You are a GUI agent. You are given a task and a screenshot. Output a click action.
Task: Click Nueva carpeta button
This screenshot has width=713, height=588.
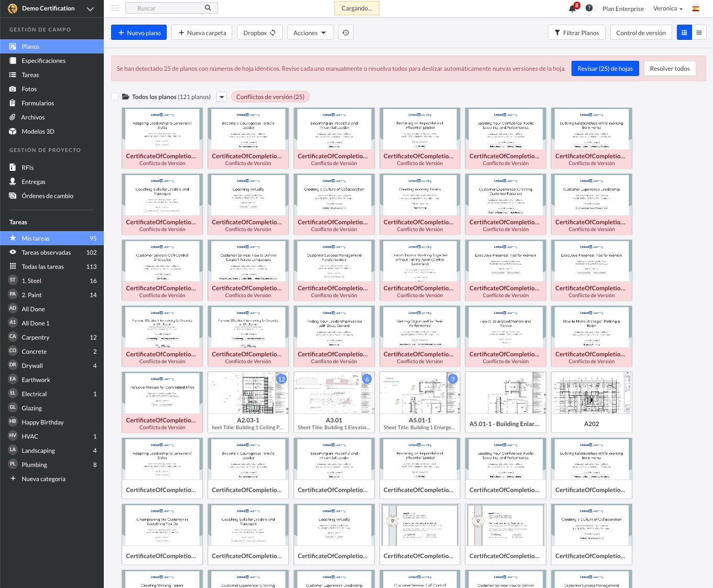[x=202, y=32]
